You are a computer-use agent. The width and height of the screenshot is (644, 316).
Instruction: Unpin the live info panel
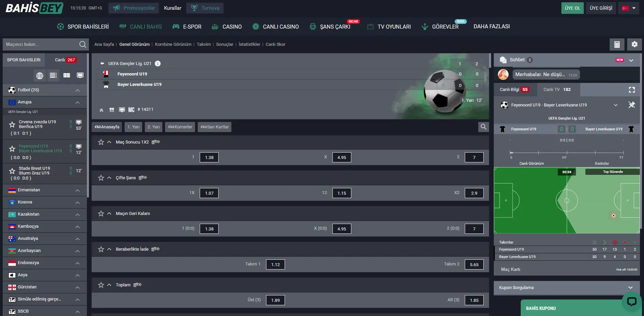632,105
